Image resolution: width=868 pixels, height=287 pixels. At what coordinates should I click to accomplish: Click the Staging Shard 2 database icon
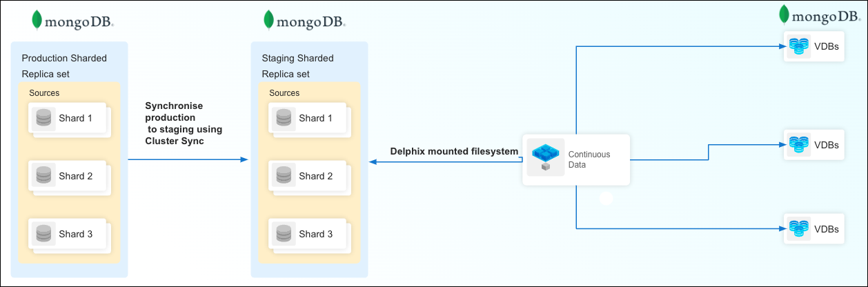(x=284, y=177)
